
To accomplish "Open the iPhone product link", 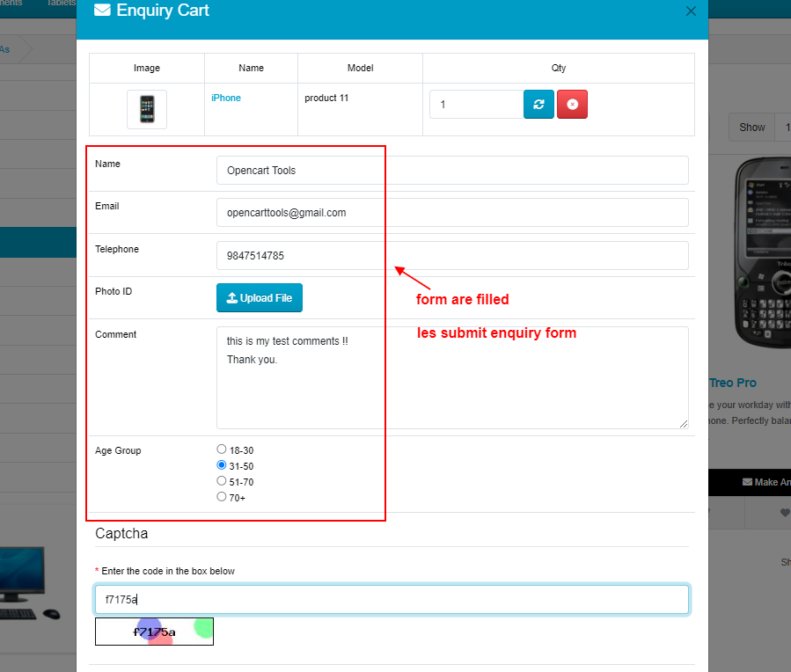I will point(226,98).
